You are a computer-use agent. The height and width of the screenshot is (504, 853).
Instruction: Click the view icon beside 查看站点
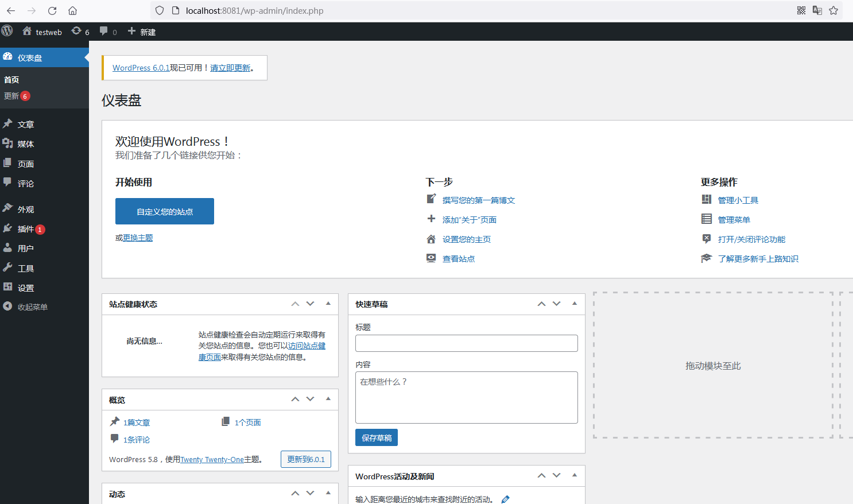[x=431, y=258]
